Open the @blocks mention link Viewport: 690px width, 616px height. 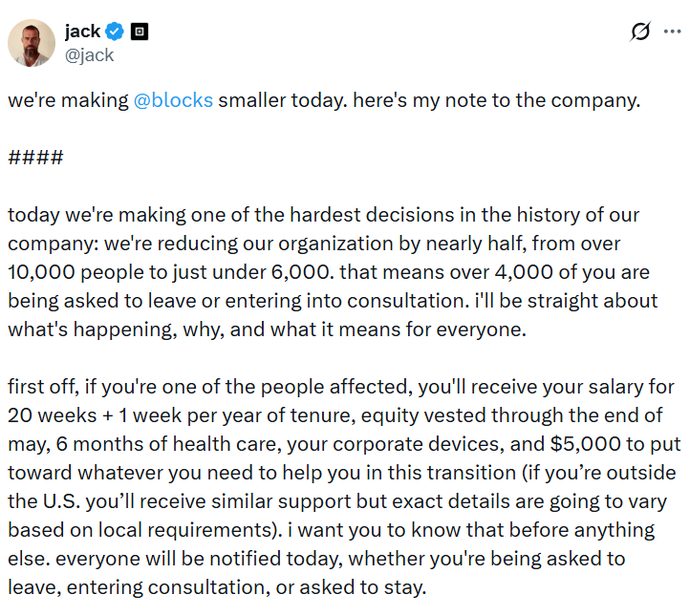click(173, 100)
